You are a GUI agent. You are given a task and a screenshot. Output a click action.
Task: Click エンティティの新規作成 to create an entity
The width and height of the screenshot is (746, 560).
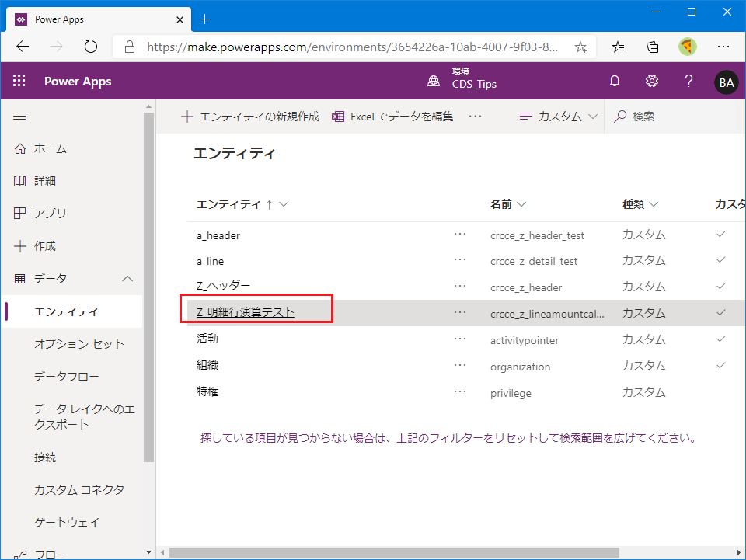(250, 117)
